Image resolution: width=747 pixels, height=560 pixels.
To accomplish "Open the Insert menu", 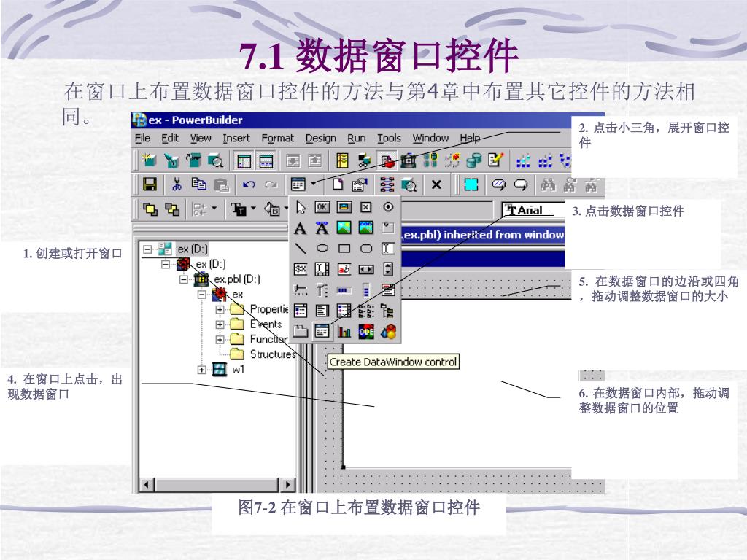I will [x=236, y=138].
